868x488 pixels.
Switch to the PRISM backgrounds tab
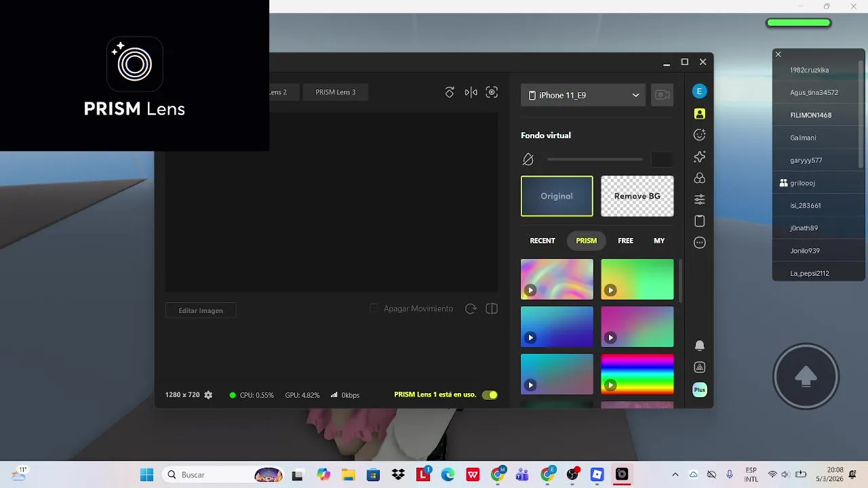(x=587, y=241)
